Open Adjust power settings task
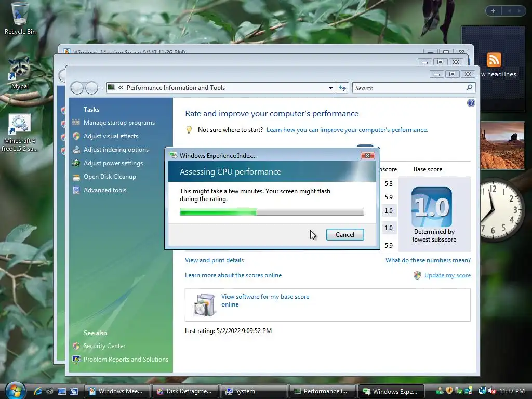Image resolution: width=532 pixels, height=399 pixels. click(113, 163)
